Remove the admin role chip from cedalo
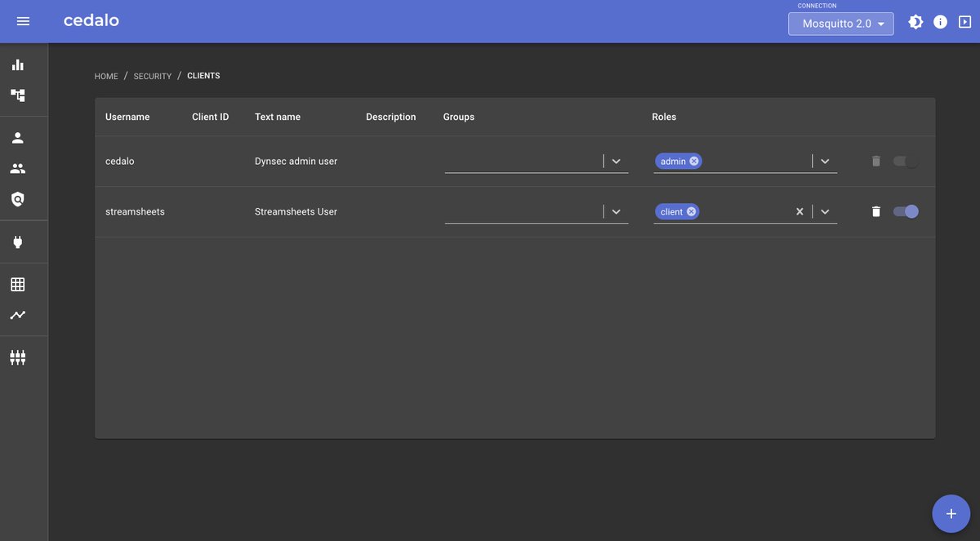This screenshot has width=980, height=541. pyautogui.click(x=694, y=161)
